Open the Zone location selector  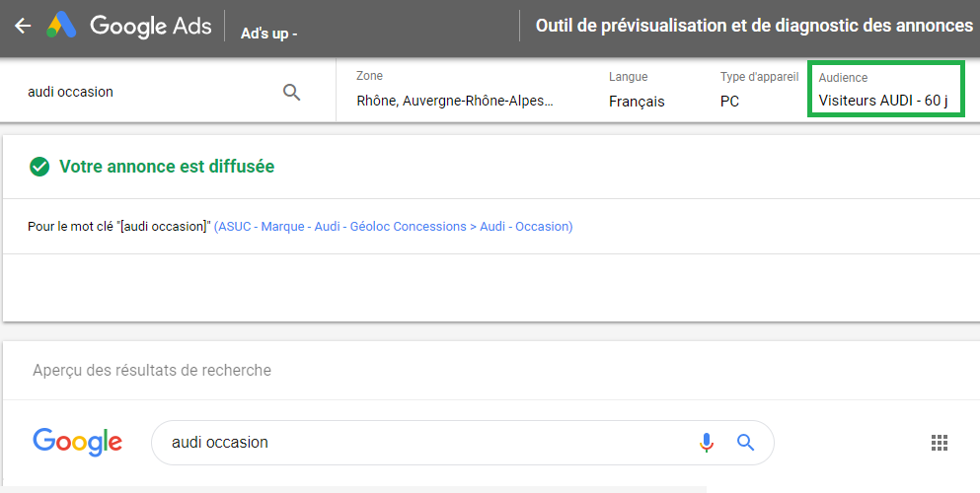(x=455, y=101)
